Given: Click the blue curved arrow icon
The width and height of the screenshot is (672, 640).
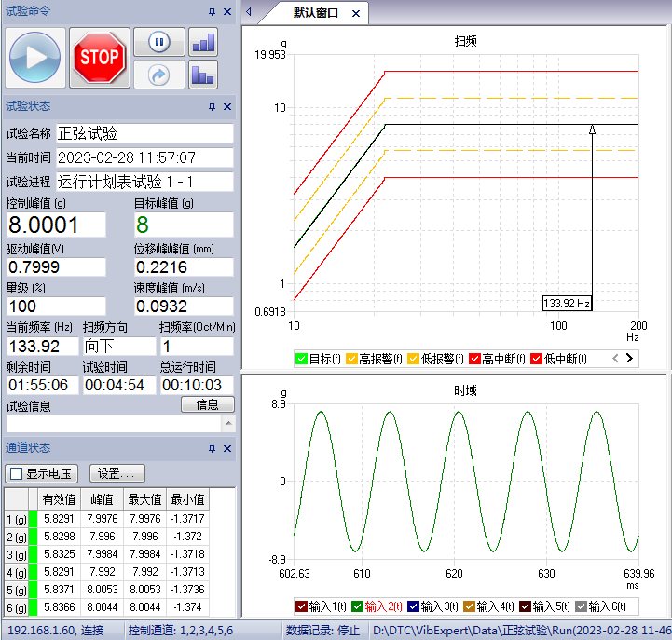Looking at the screenshot, I should pos(159,75).
